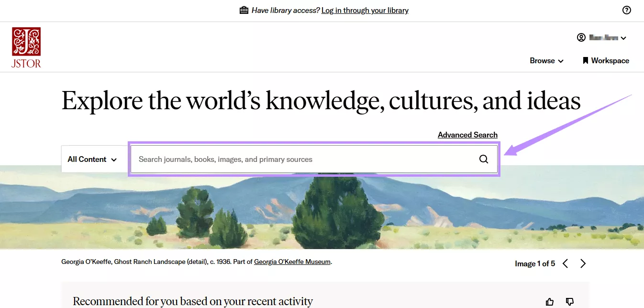Click the search magnifying-glass icon
This screenshot has height=308, width=644.
[483, 159]
